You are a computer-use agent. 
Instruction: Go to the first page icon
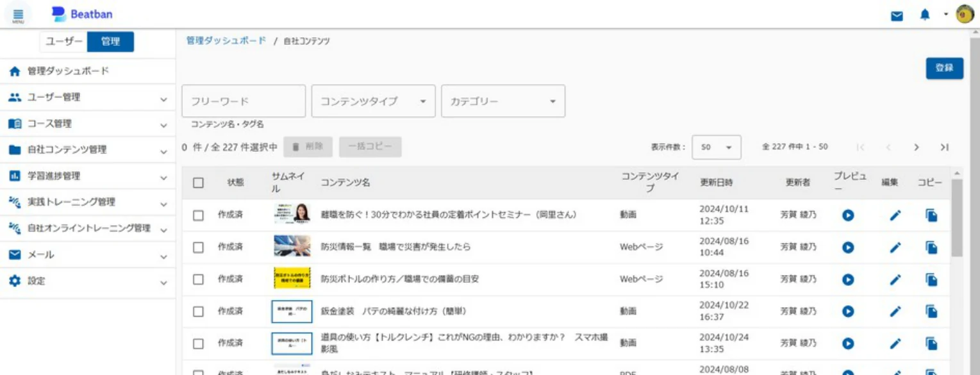(x=860, y=147)
